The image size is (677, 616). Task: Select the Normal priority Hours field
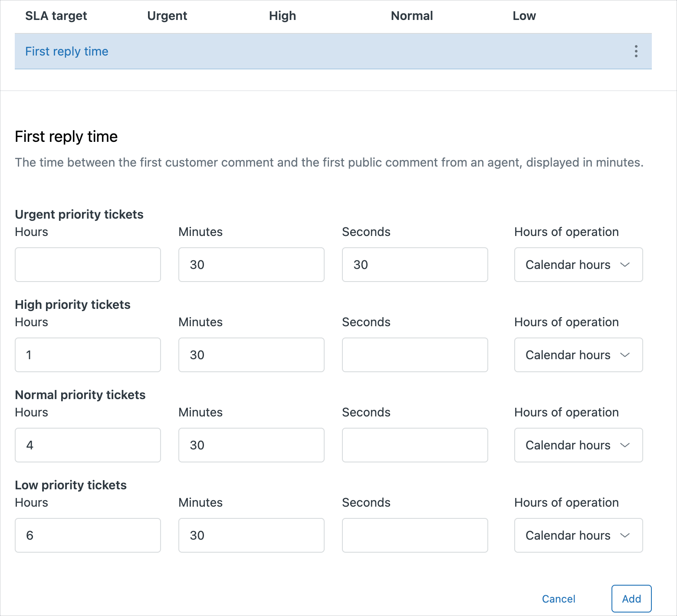[x=88, y=445]
